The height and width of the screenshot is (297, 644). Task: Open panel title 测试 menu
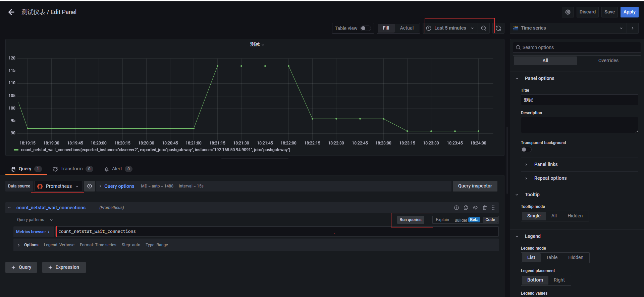[257, 45]
